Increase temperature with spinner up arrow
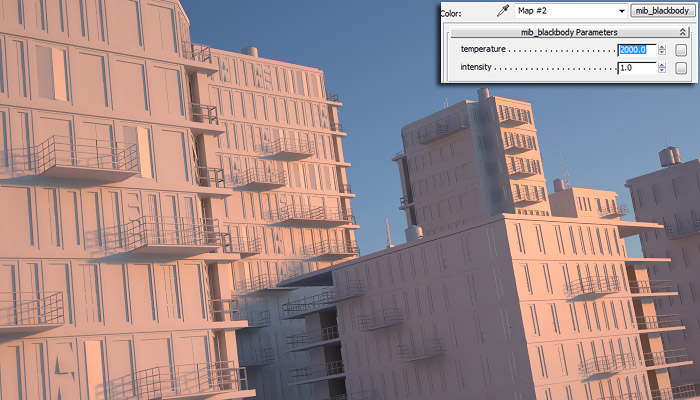This screenshot has height=400, width=700. pos(661,46)
